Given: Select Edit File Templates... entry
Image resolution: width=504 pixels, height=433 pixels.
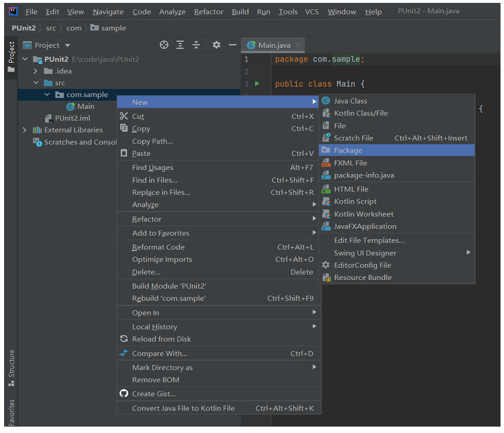Looking at the screenshot, I should click(x=397, y=240).
